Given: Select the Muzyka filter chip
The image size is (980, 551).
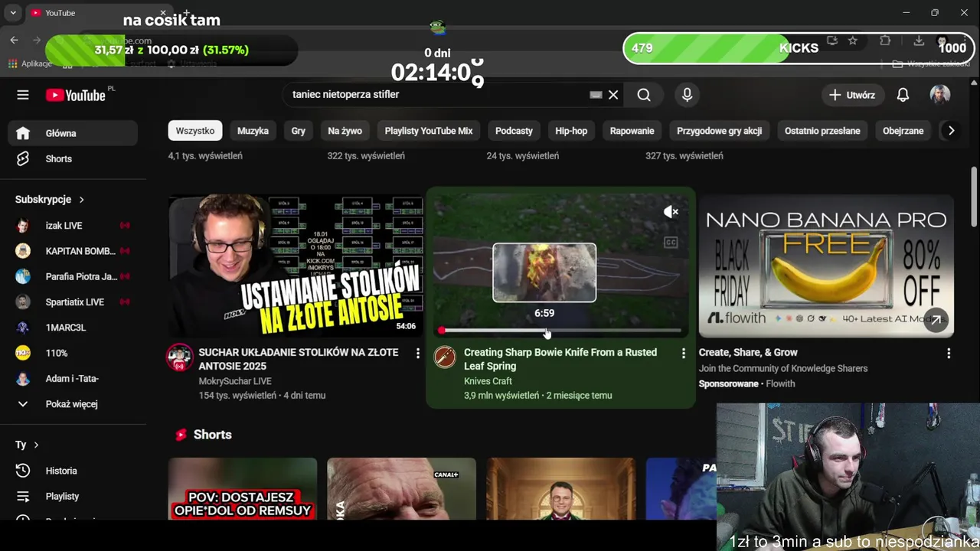Looking at the screenshot, I should point(253,131).
